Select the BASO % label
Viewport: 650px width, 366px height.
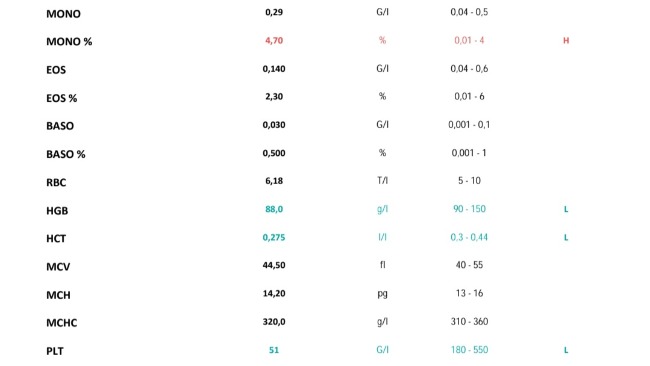(65, 155)
